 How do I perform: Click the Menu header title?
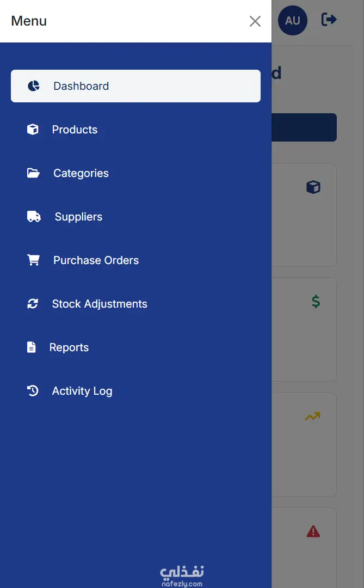click(29, 21)
